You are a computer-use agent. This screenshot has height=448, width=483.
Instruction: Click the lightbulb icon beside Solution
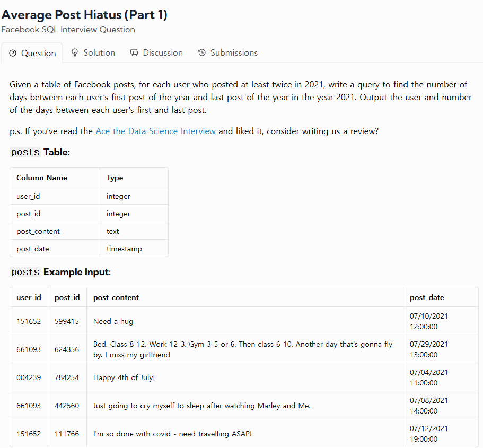click(x=75, y=52)
